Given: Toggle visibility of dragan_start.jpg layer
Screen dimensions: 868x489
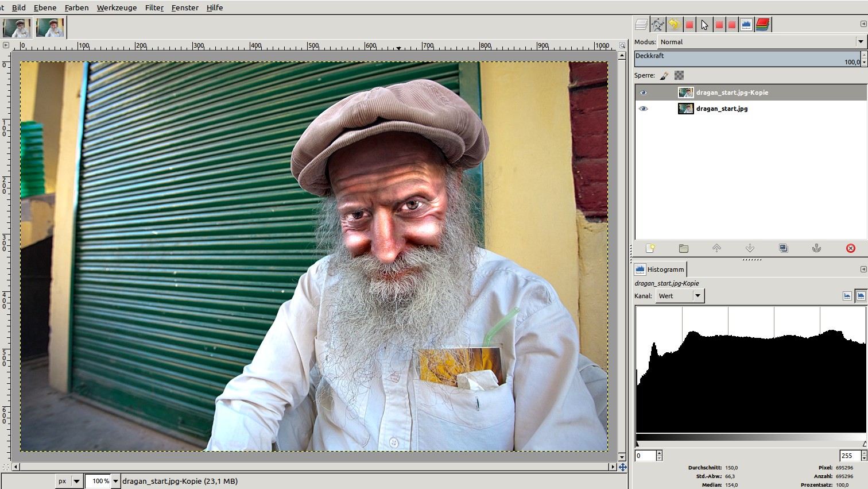Looking at the screenshot, I should click(x=643, y=109).
